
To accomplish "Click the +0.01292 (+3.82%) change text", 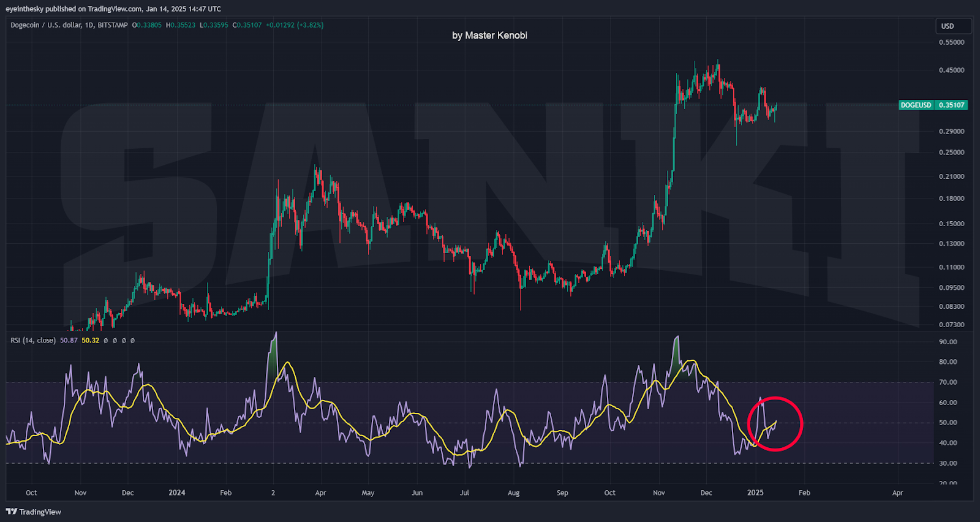I will pos(295,25).
